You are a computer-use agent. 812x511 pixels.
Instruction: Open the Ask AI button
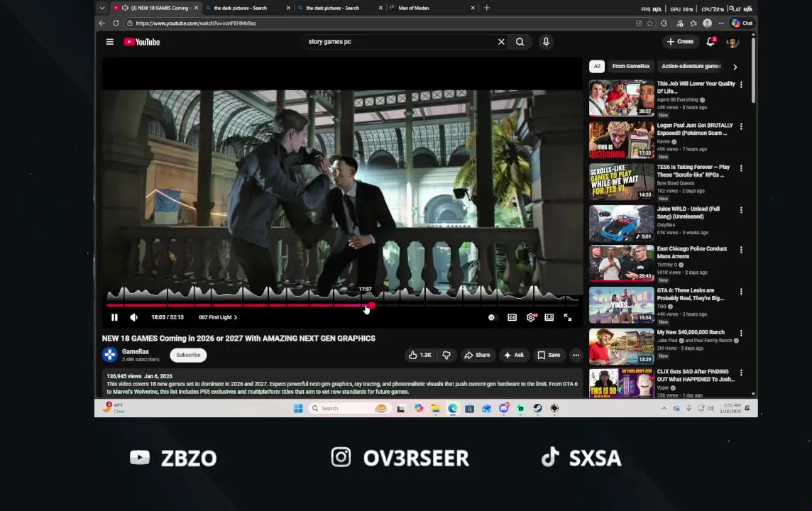click(x=514, y=355)
